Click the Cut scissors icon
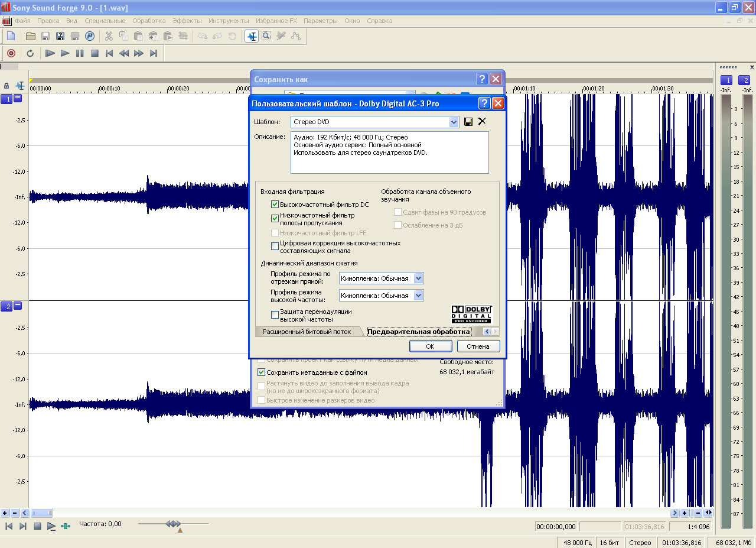 (x=109, y=36)
